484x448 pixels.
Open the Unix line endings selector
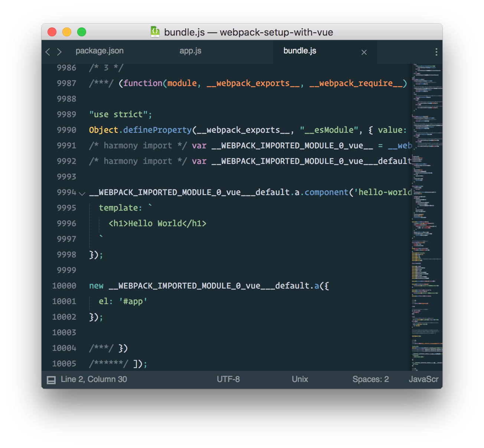[300, 379]
